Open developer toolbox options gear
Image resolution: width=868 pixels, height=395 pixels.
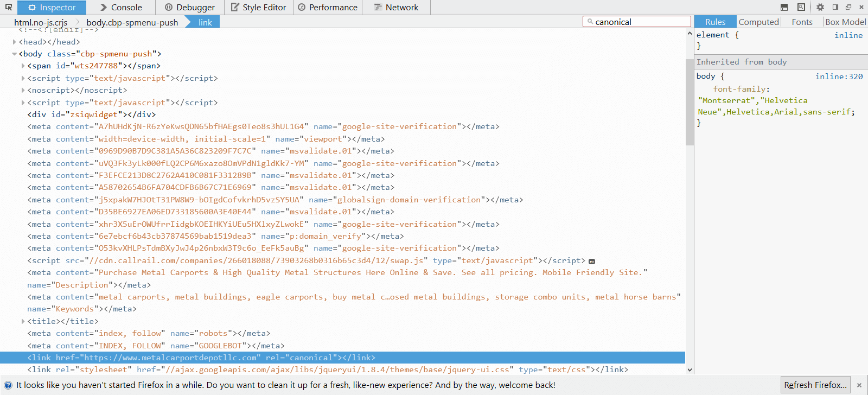click(x=820, y=7)
